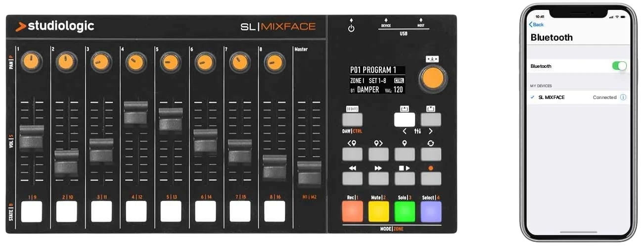Click the rewind transport button

pos(352,179)
